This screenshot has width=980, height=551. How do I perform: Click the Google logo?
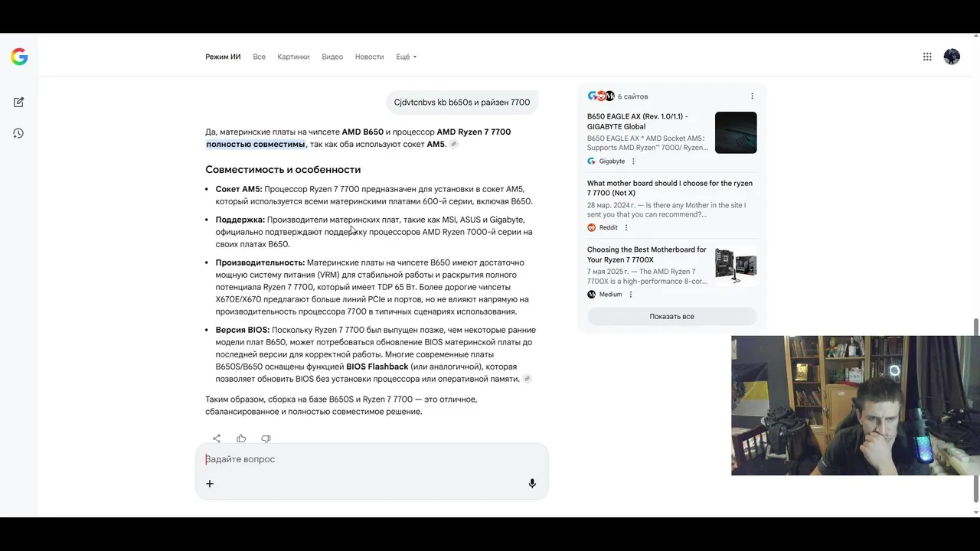(x=19, y=57)
